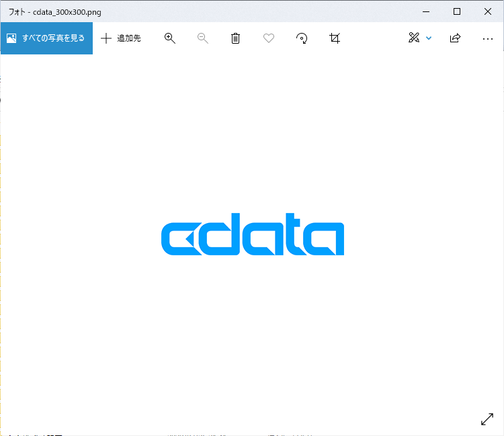This screenshot has height=436, width=504.
Task: Click the window title "フォト - cdata_300x300.png"
Action: pyautogui.click(x=55, y=12)
